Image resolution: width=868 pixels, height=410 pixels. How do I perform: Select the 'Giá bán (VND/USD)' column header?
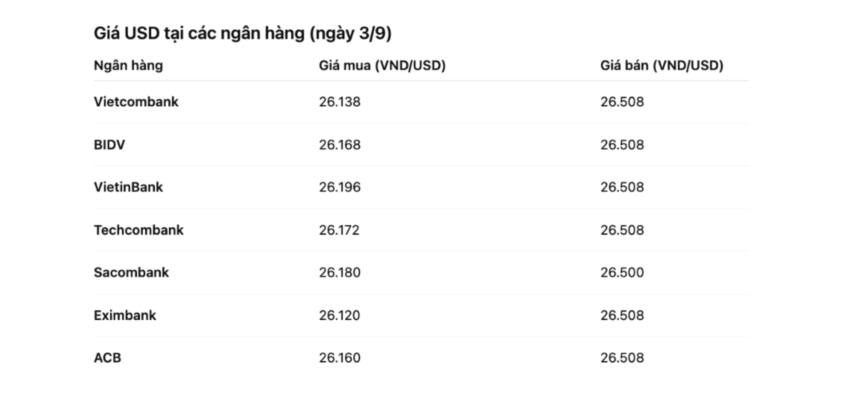(x=662, y=66)
